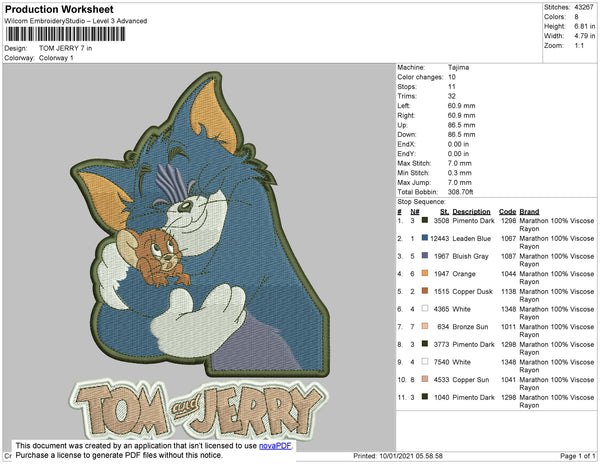The image size is (600, 464).
Task: Select the Orange color swatch
Action: coord(425,273)
